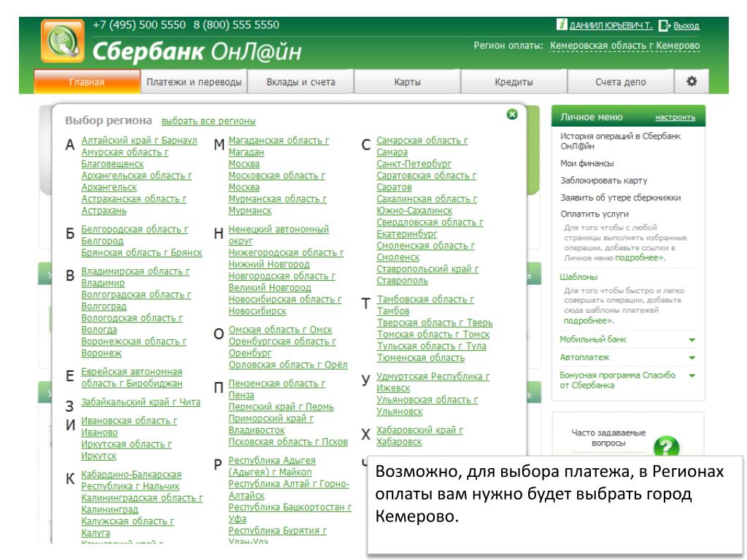Choose Тверская область г Тверь
Viewport: 747px width, 560px height.
pos(435,322)
